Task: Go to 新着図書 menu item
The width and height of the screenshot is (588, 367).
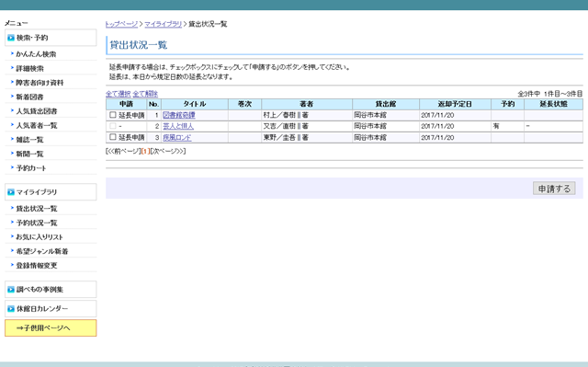Action: pos(29,97)
